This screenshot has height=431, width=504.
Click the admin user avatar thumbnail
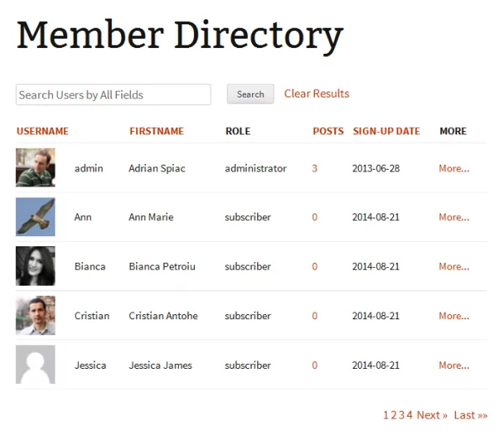35,168
